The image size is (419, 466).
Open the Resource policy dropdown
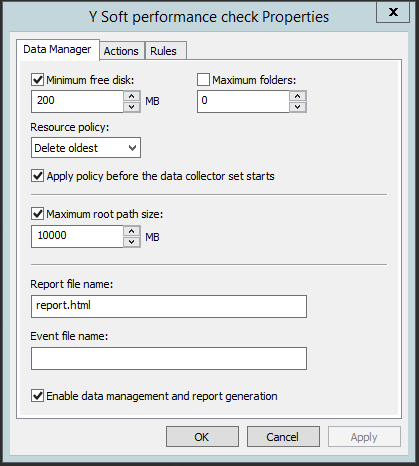86,148
